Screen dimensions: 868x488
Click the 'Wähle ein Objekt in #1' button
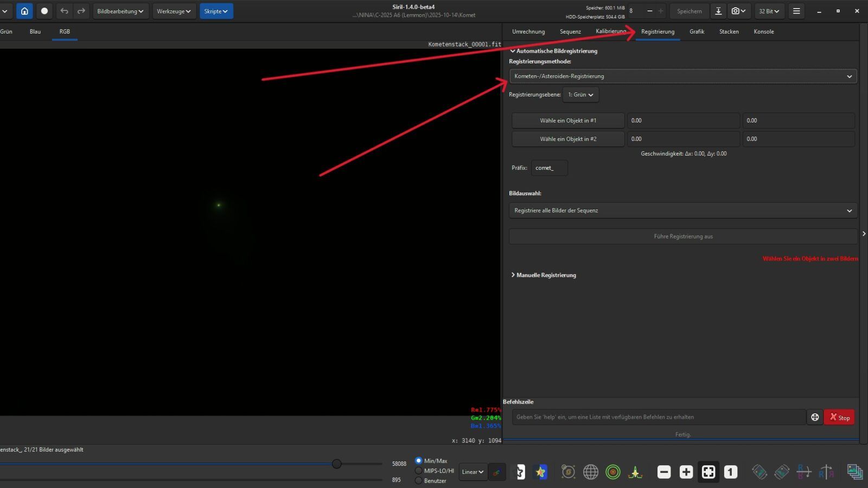coord(568,120)
